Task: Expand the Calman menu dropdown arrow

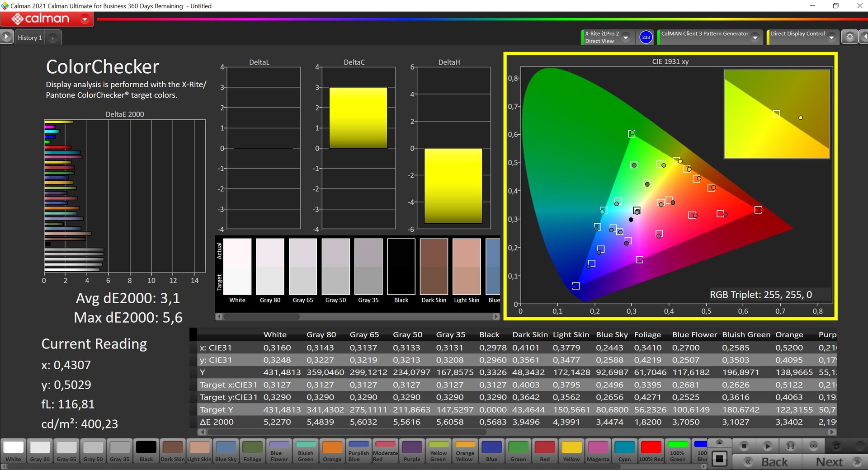Action: 85,19
